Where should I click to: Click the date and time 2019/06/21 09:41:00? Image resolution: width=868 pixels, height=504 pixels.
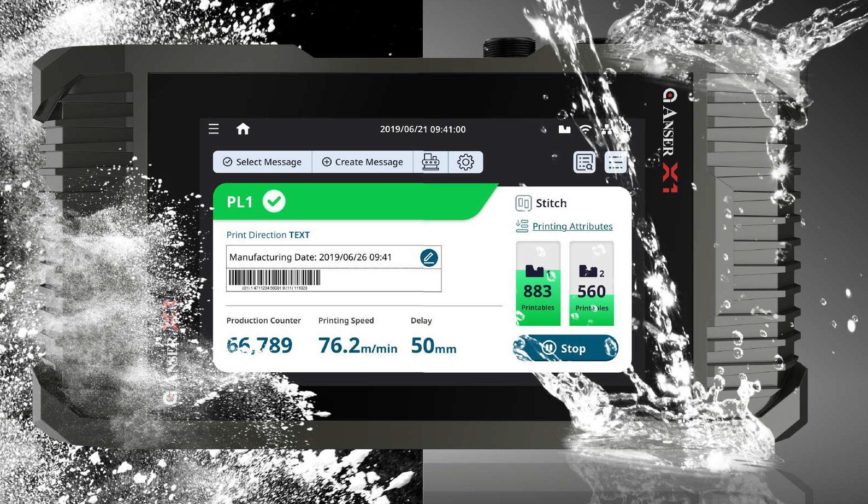click(x=423, y=130)
